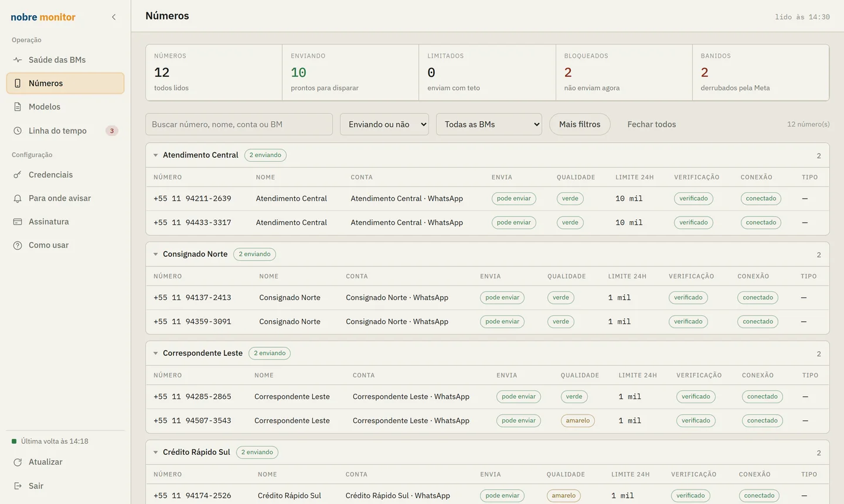Click the Linha do tempo badge showing 3
This screenshot has height=504, width=844.
pos(112,131)
